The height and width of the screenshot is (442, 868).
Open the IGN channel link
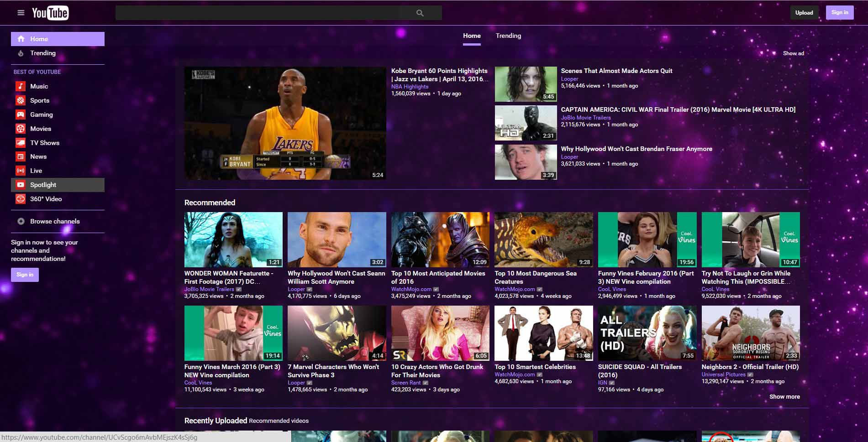[x=603, y=383]
